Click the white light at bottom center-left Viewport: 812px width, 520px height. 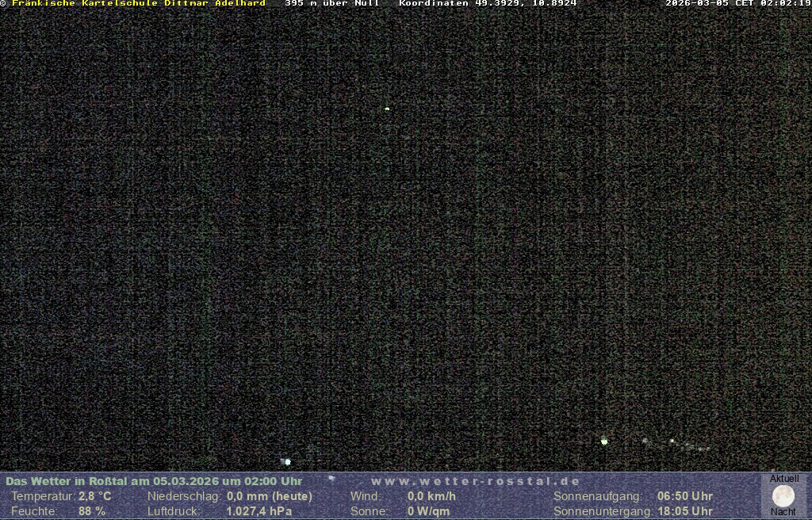287,461
